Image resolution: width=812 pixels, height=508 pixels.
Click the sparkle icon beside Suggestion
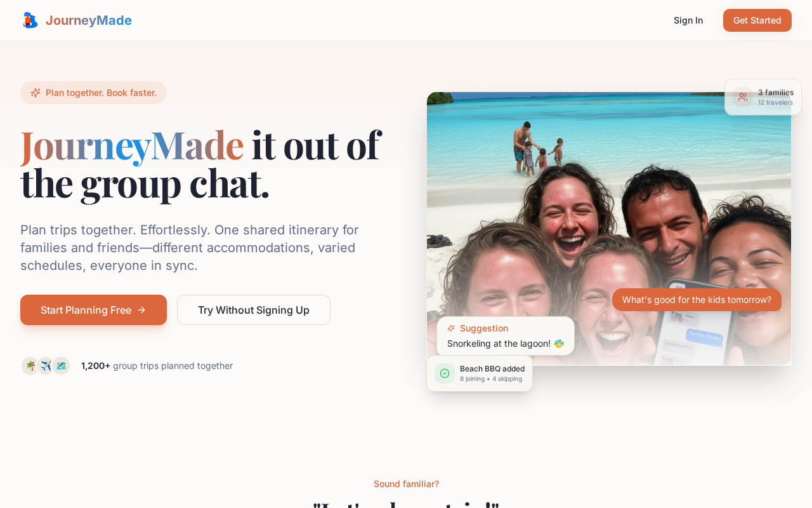coord(451,328)
